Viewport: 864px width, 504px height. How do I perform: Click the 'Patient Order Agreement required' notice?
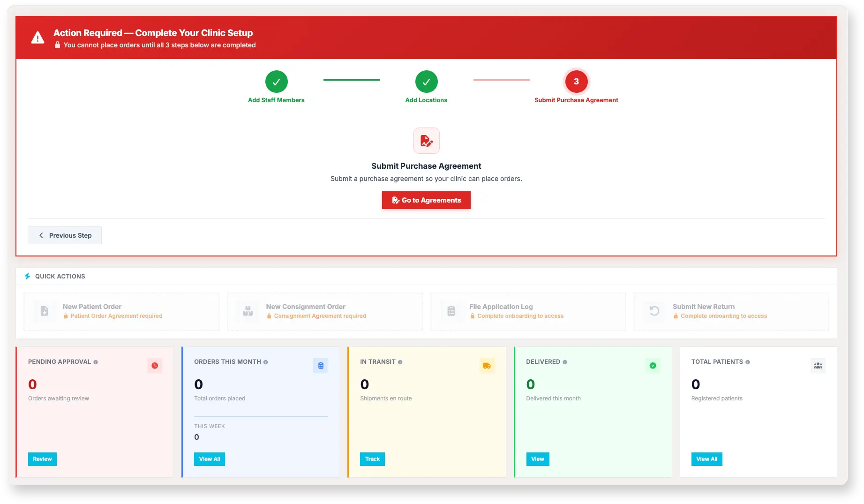tap(116, 316)
